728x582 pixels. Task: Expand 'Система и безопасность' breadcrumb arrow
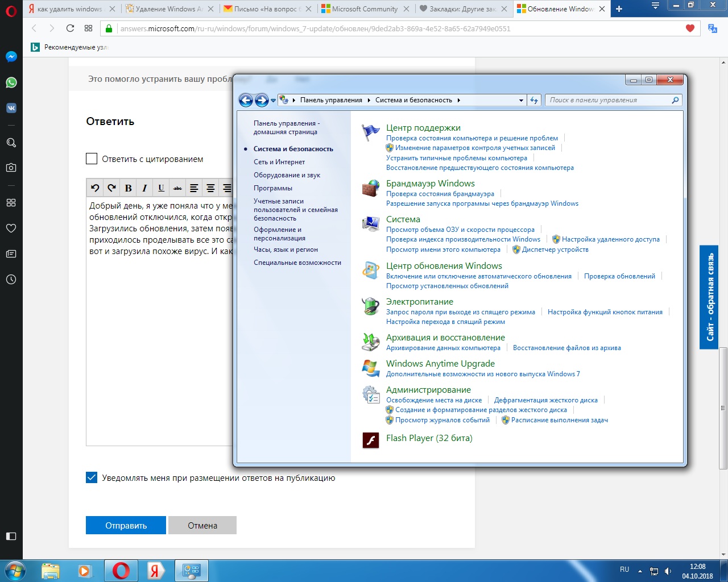click(x=458, y=100)
